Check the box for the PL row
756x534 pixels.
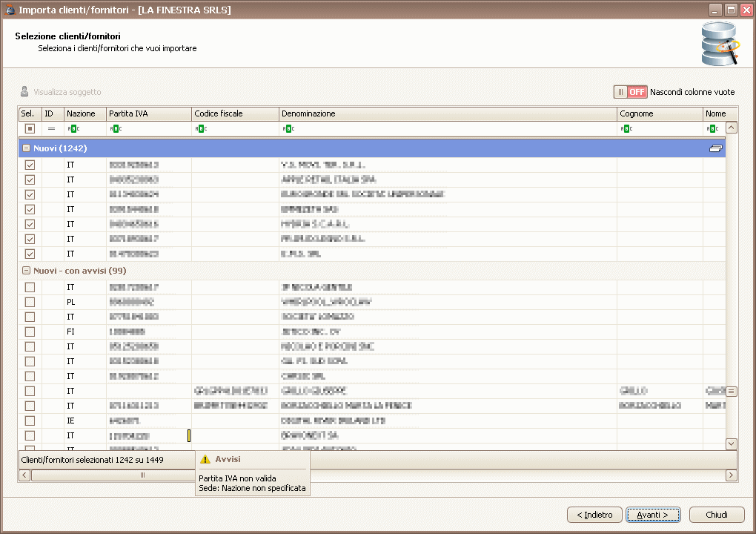tap(30, 302)
